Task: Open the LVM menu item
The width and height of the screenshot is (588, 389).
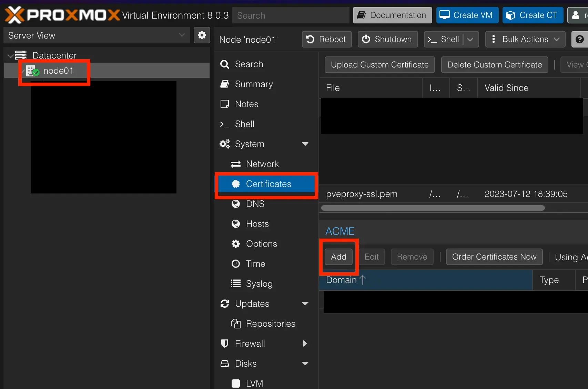Action: coord(266,383)
